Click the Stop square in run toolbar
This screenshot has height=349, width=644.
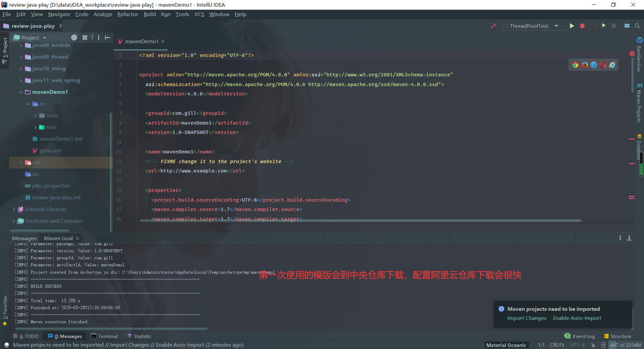[614, 26]
